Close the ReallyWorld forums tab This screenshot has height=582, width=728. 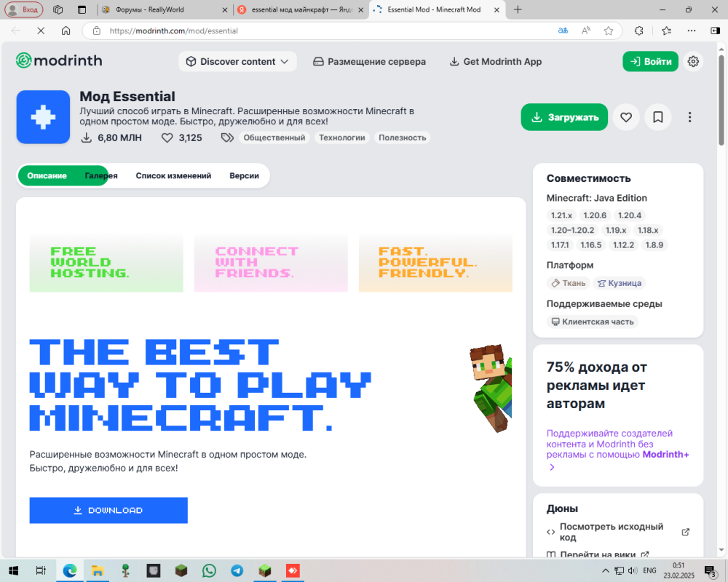[225, 9]
